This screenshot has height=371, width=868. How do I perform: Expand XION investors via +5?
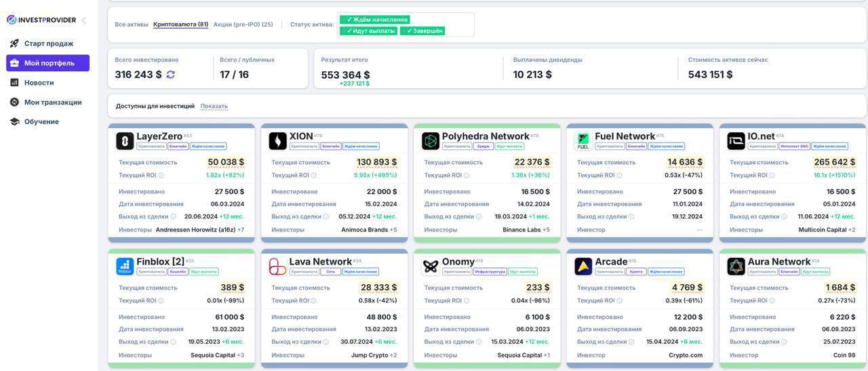coord(393,230)
